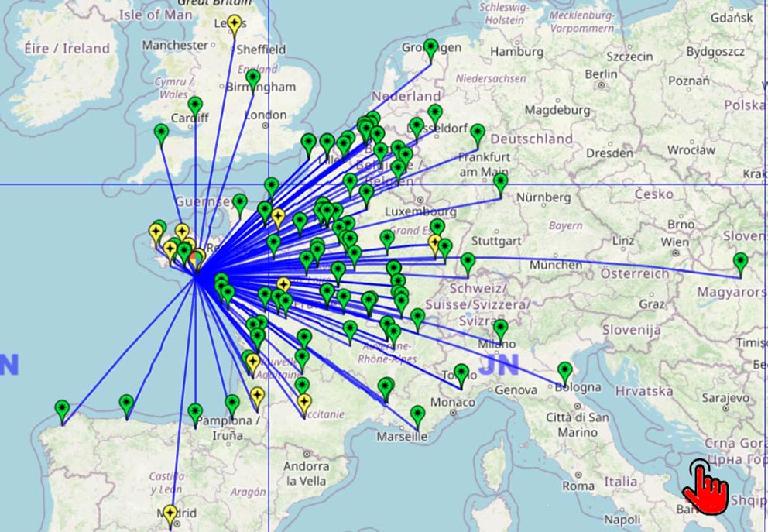
Task: Select the green marker in Hungary
Action: coord(741,262)
